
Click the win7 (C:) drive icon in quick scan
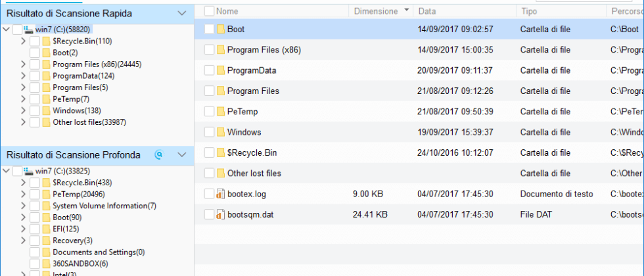point(28,30)
